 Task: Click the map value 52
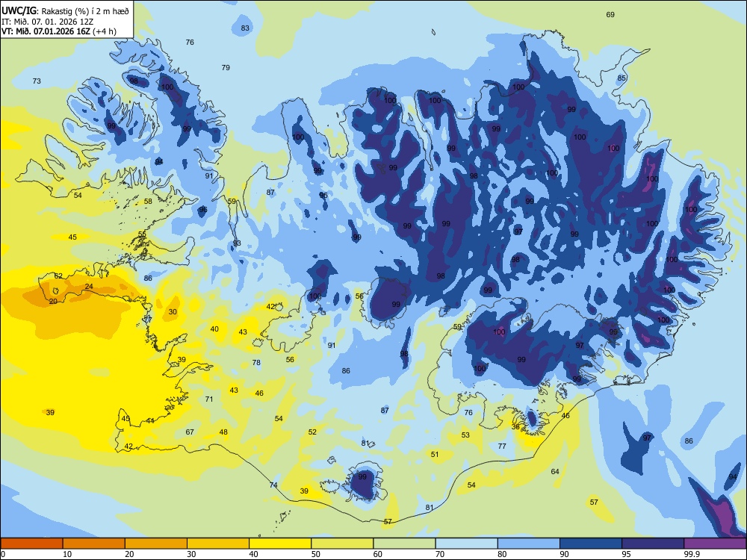click(x=312, y=432)
